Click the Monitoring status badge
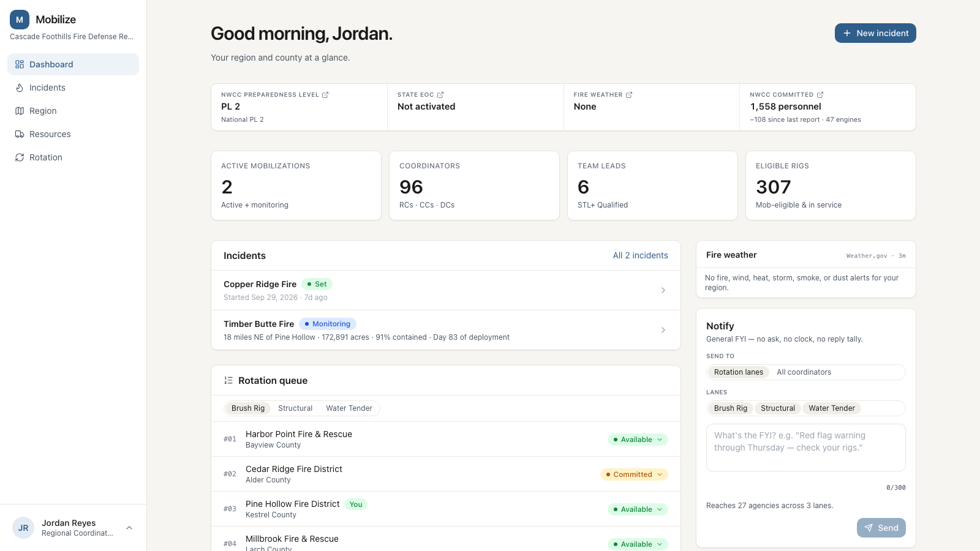This screenshot has width=980, height=551. click(328, 324)
